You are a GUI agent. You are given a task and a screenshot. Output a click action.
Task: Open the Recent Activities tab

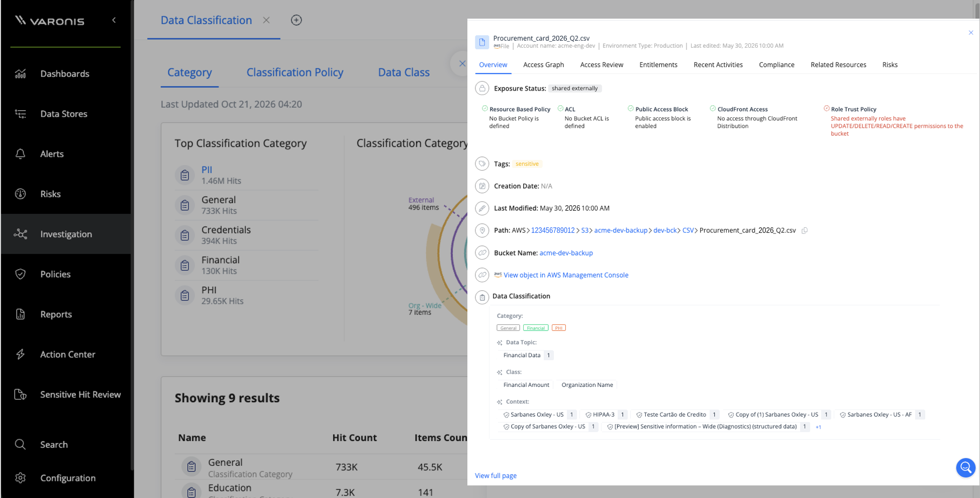(x=718, y=65)
